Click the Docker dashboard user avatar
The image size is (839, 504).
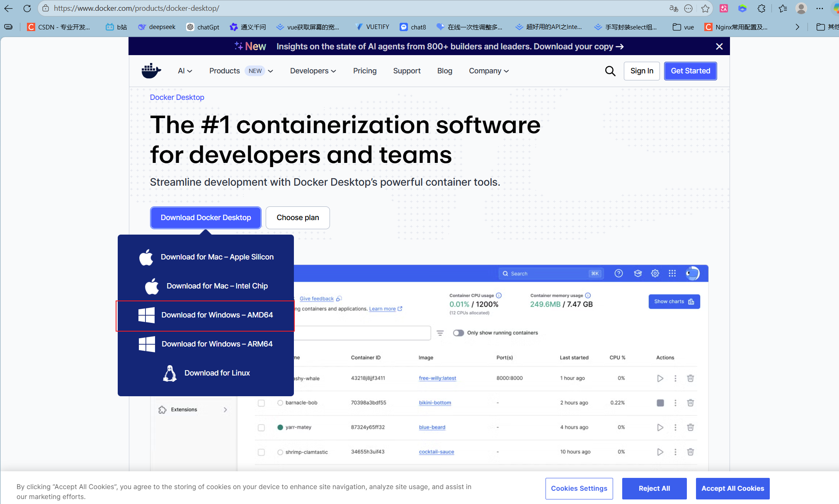[692, 274]
